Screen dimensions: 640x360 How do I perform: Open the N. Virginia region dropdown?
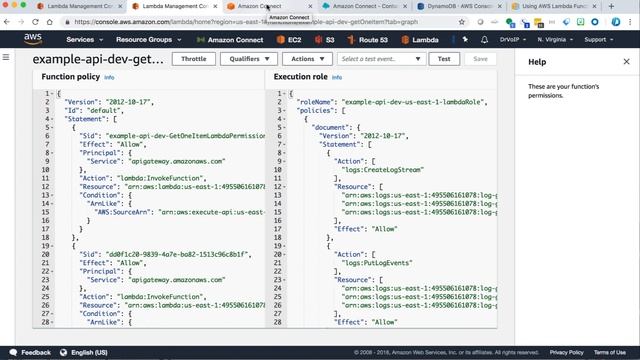point(555,40)
